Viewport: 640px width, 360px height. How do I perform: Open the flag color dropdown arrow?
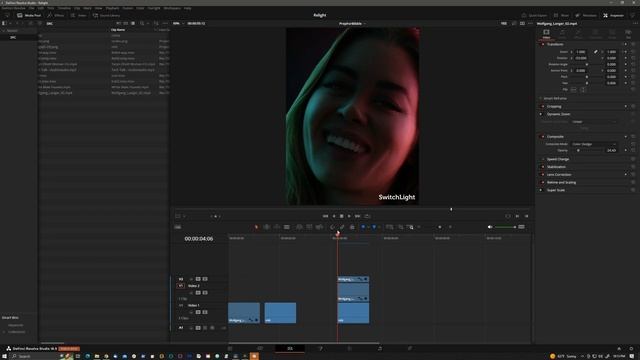[x=368, y=227]
